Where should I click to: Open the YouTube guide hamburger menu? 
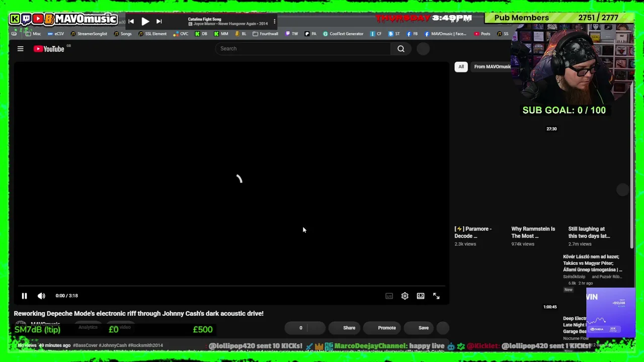20,49
